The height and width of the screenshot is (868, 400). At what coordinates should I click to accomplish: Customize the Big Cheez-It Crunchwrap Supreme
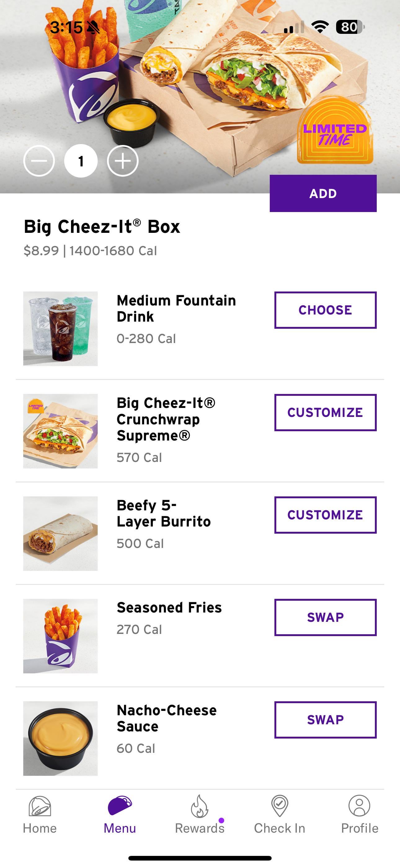(325, 413)
